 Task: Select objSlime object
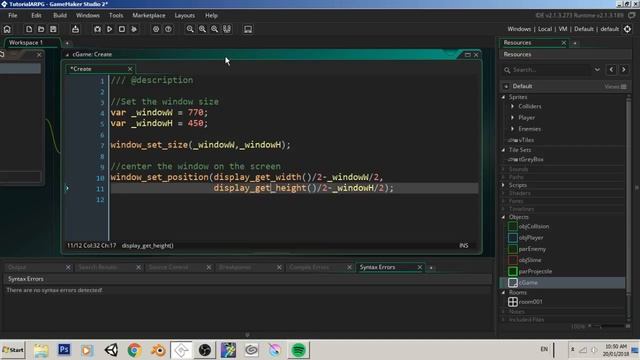click(x=530, y=260)
